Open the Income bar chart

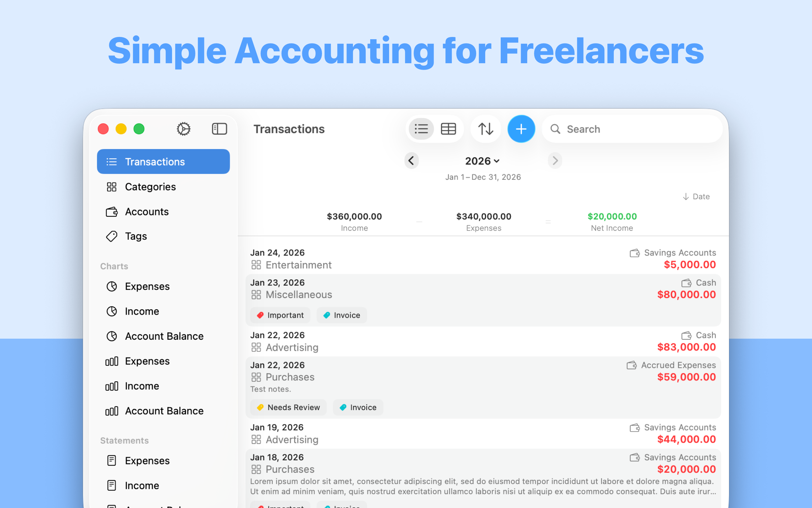coord(164,386)
